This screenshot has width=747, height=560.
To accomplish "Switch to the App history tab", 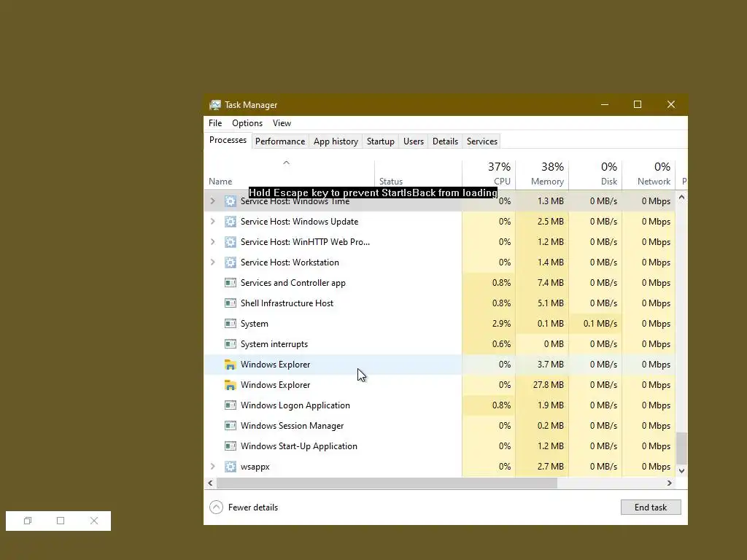I will pyautogui.click(x=336, y=141).
